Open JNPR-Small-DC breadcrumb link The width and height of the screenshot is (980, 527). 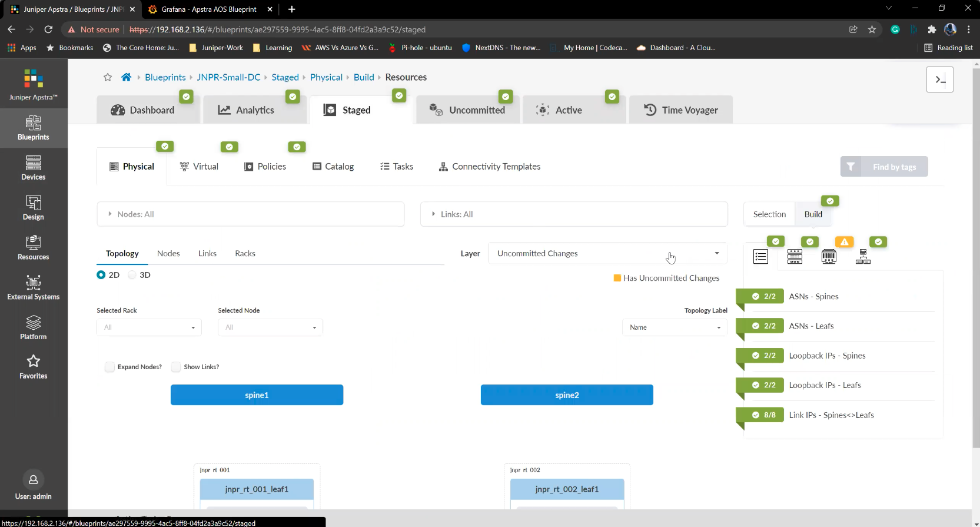pyautogui.click(x=228, y=77)
